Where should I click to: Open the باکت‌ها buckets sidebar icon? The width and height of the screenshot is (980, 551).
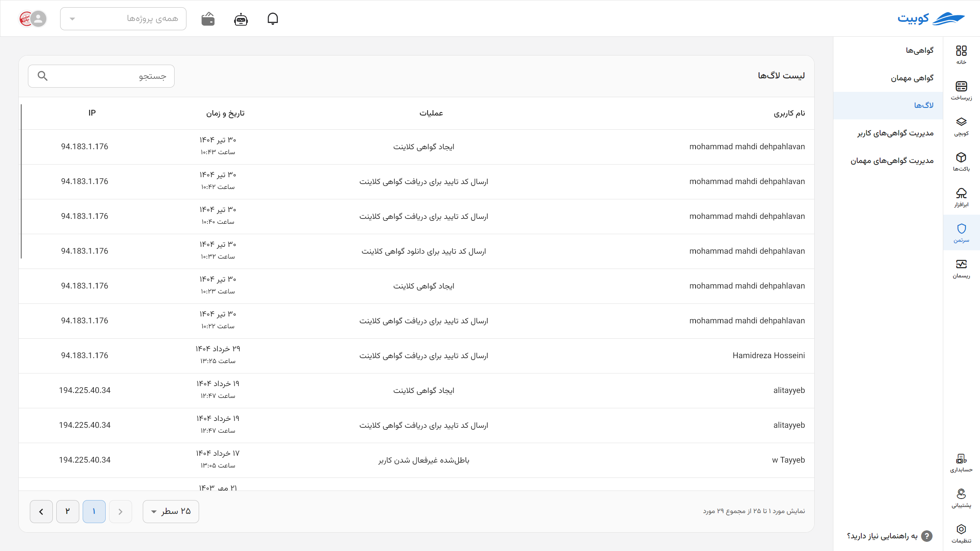tap(961, 161)
